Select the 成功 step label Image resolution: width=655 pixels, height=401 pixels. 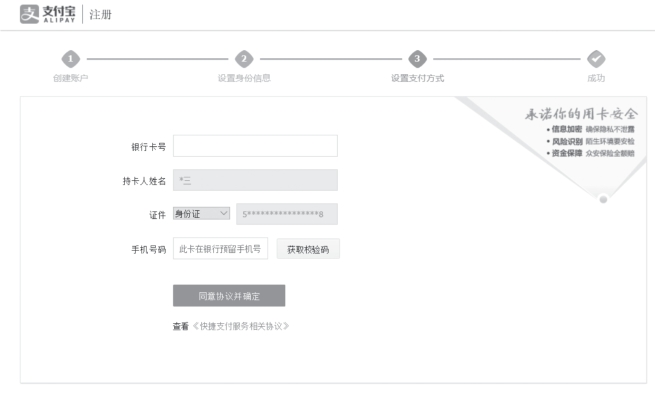(596, 78)
